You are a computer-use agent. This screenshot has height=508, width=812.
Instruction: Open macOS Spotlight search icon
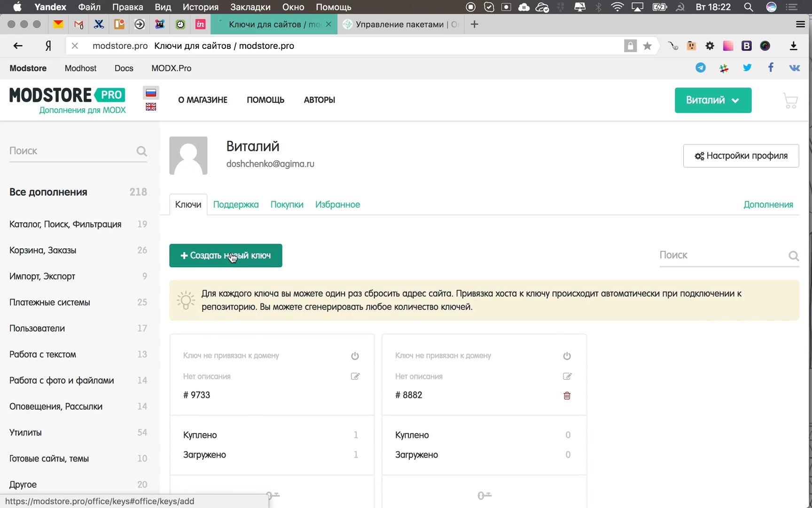pos(749,7)
